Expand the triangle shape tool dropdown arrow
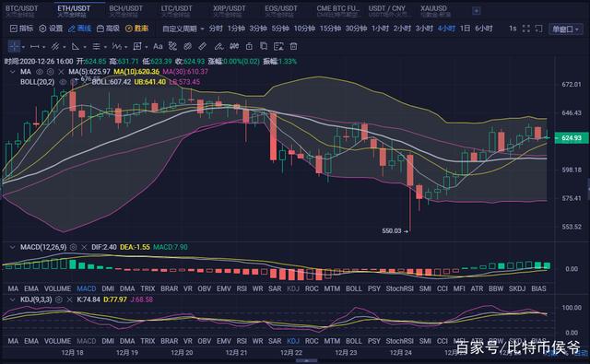Viewport: 590px width, 364px height. point(85,47)
